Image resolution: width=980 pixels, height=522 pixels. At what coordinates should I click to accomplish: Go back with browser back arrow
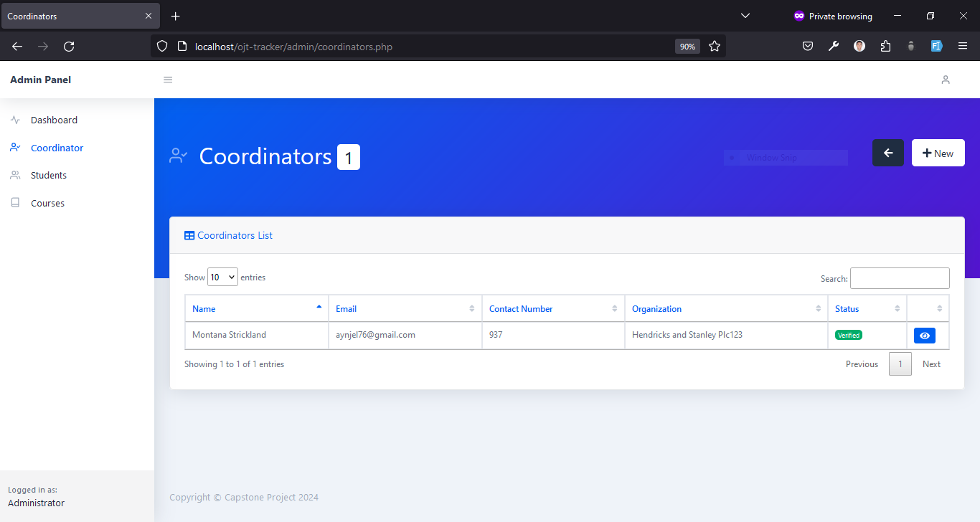17,47
